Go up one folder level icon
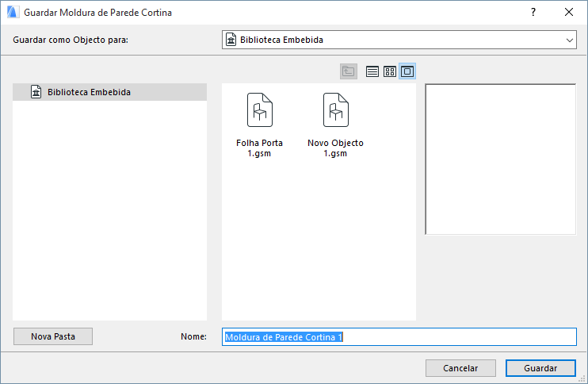This screenshot has width=588, height=384. click(349, 71)
